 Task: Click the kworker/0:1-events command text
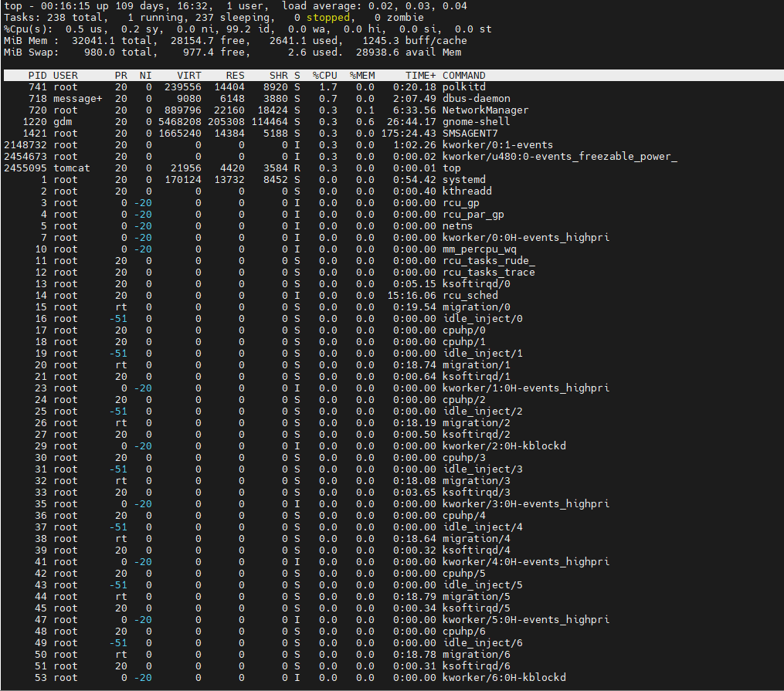tap(498, 145)
